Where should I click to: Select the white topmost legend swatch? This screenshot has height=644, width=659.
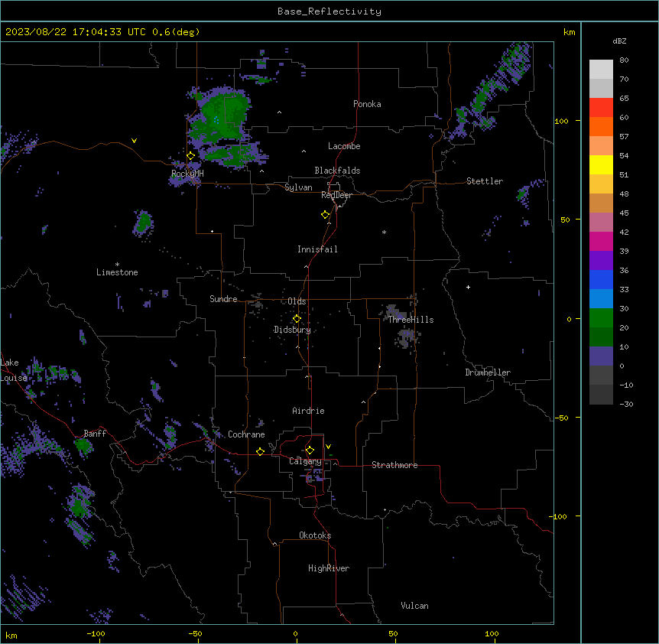[x=601, y=70]
